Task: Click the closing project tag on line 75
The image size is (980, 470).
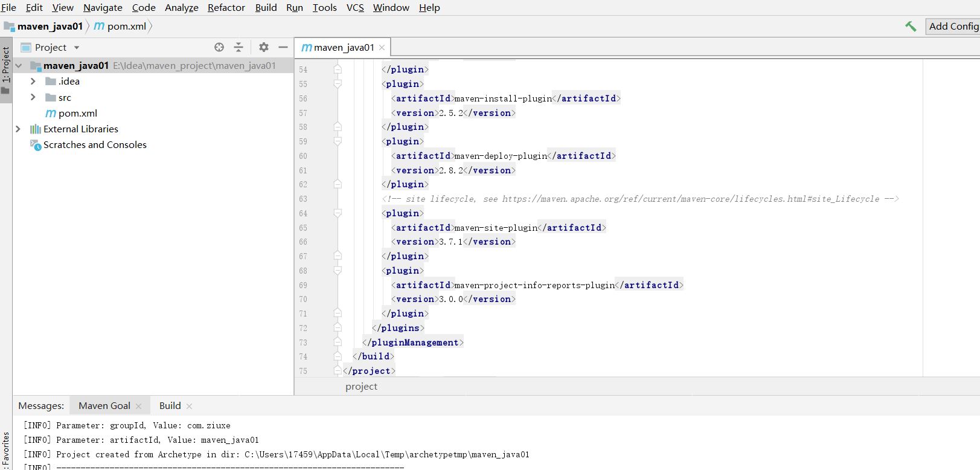Action: click(369, 371)
